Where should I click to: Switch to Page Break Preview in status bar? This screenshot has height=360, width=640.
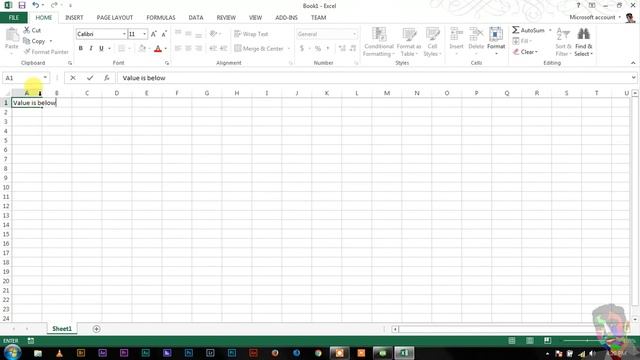pyautogui.click(x=547, y=340)
